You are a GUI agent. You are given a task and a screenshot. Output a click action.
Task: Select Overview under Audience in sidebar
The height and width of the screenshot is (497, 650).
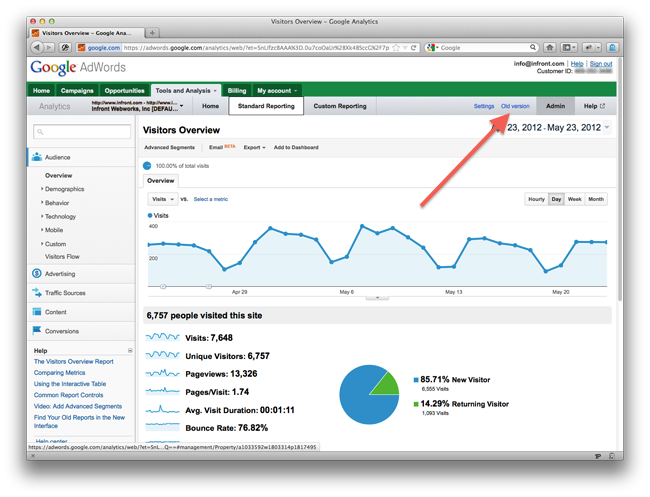[58, 175]
